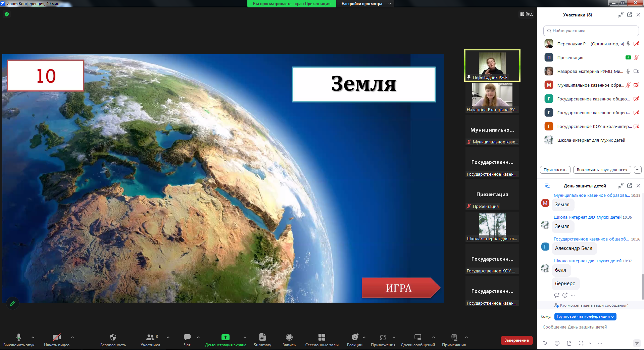Open the Вид view menu
The image size is (644, 350).
click(526, 14)
